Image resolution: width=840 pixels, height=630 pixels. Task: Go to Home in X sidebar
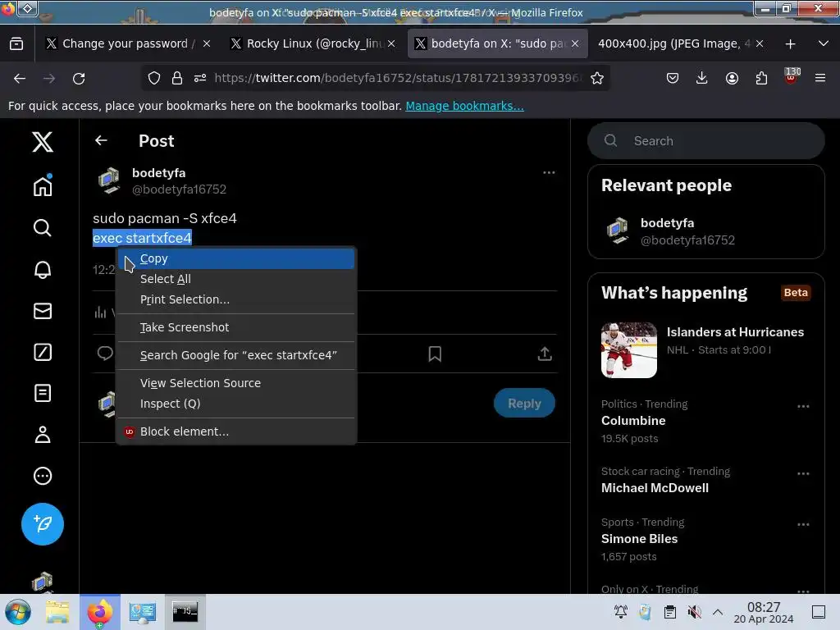(43, 186)
